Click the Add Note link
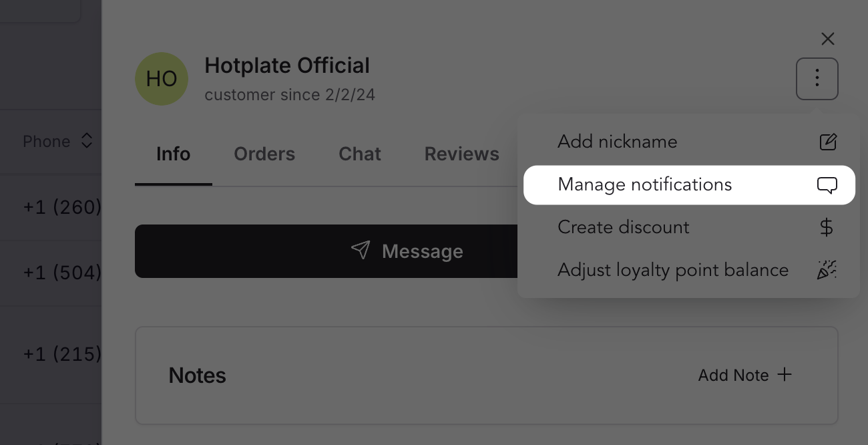868x445 pixels. (x=734, y=375)
